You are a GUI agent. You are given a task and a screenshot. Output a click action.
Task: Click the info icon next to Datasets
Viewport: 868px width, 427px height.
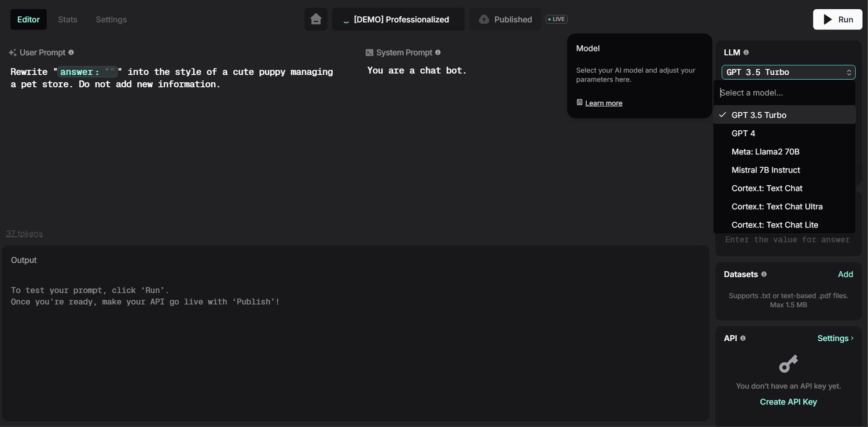click(x=764, y=274)
